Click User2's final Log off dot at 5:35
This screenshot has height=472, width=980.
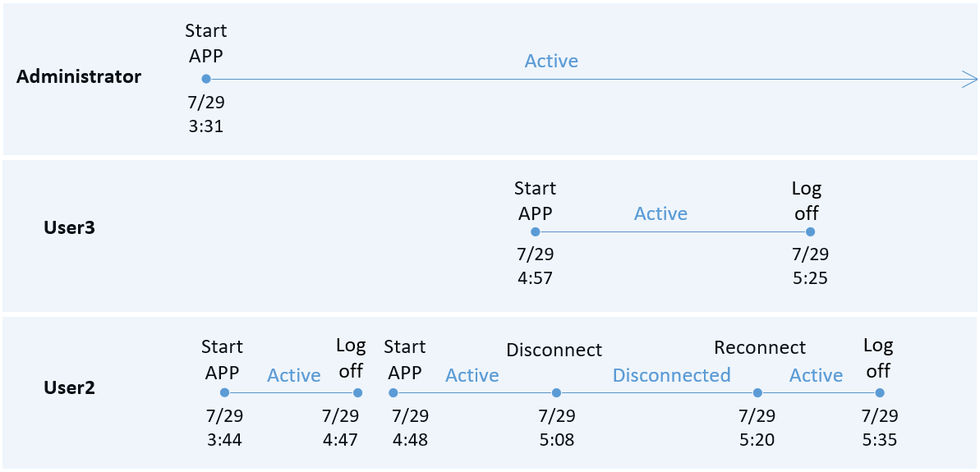878,392
